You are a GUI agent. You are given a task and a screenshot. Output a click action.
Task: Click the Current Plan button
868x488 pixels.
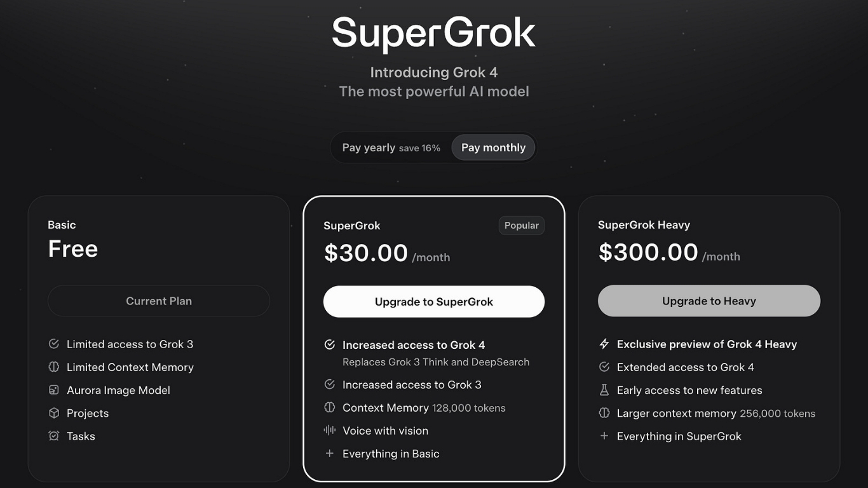coord(159,301)
